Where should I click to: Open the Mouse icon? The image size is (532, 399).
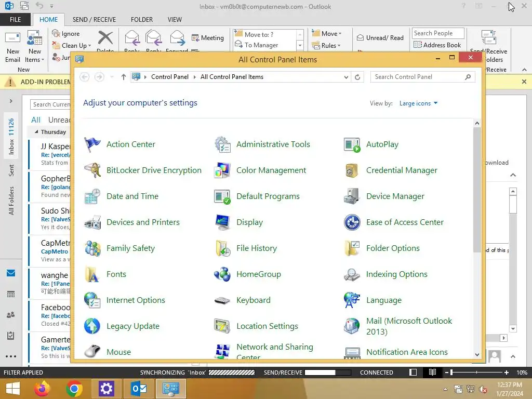tap(92, 352)
